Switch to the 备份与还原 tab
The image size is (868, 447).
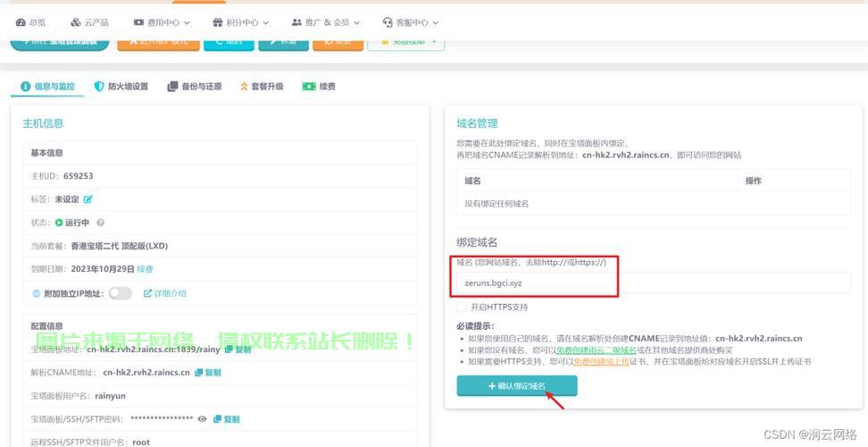tap(195, 87)
